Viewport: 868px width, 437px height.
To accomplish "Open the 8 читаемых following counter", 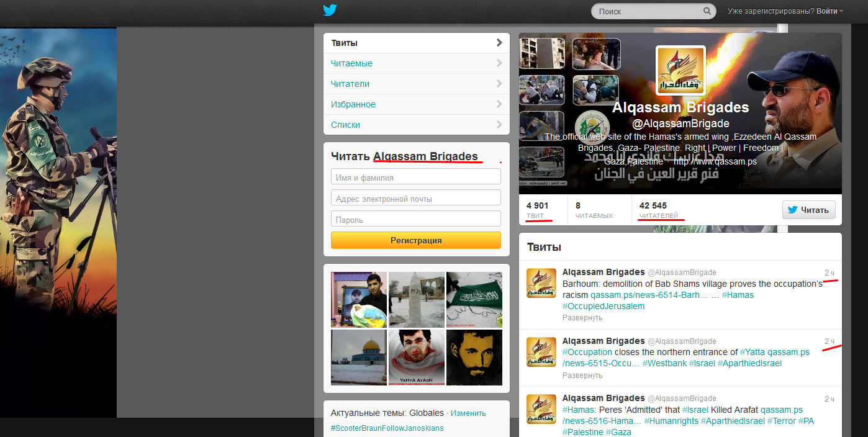I will [594, 210].
